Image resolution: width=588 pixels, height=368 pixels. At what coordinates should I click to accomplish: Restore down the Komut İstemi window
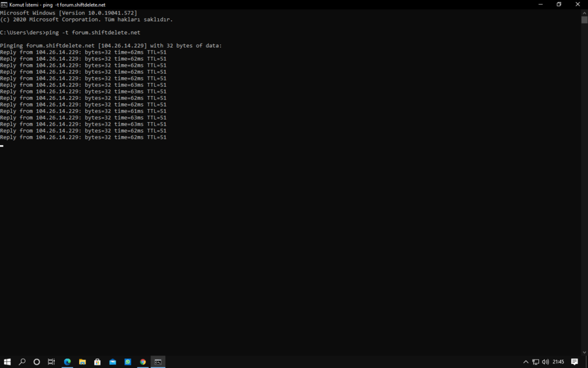point(559,5)
